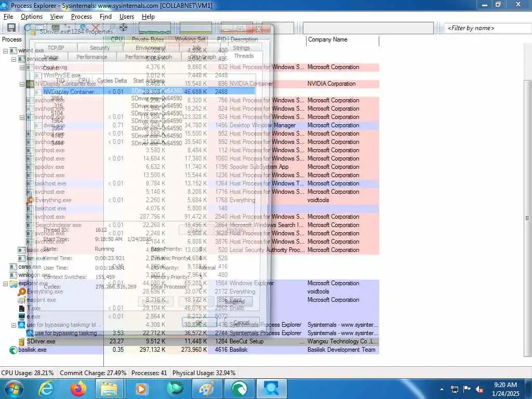Open the Find menu
This screenshot has height=399, width=532.
pyautogui.click(x=105, y=17)
